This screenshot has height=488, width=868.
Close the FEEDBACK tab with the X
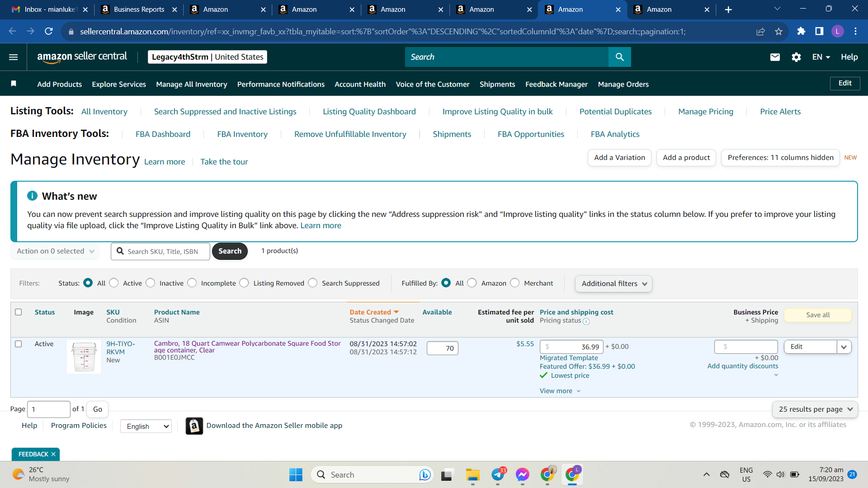pyautogui.click(x=53, y=454)
